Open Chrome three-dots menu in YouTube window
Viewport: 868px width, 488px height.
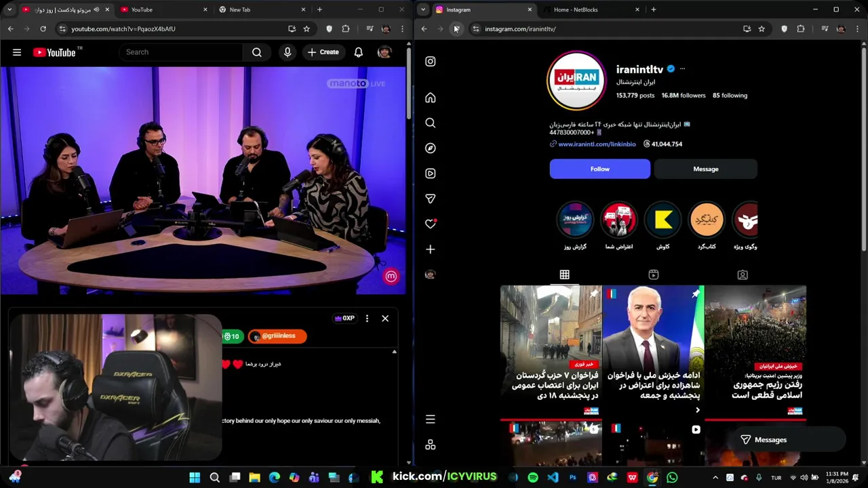pos(402,29)
